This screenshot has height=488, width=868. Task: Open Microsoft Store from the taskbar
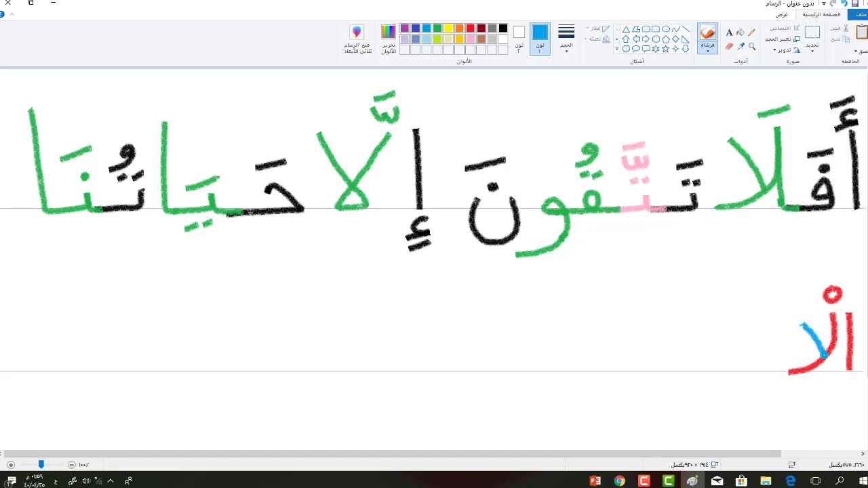pos(742,481)
